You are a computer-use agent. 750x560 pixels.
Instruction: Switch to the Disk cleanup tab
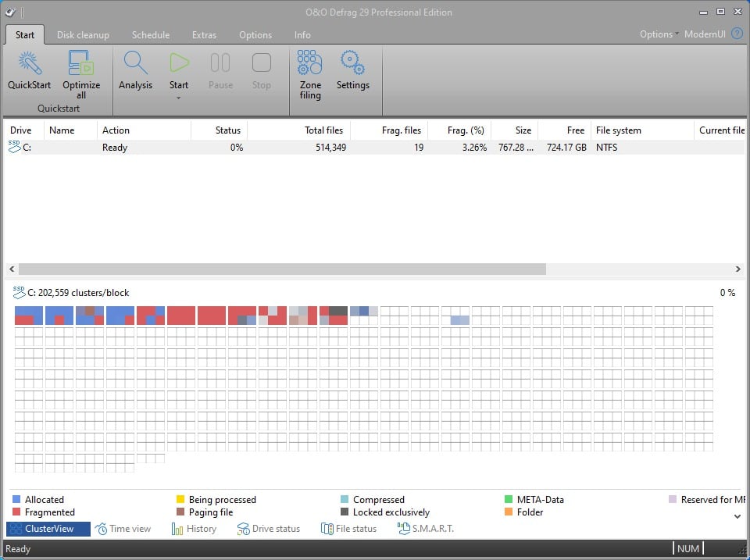83,34
